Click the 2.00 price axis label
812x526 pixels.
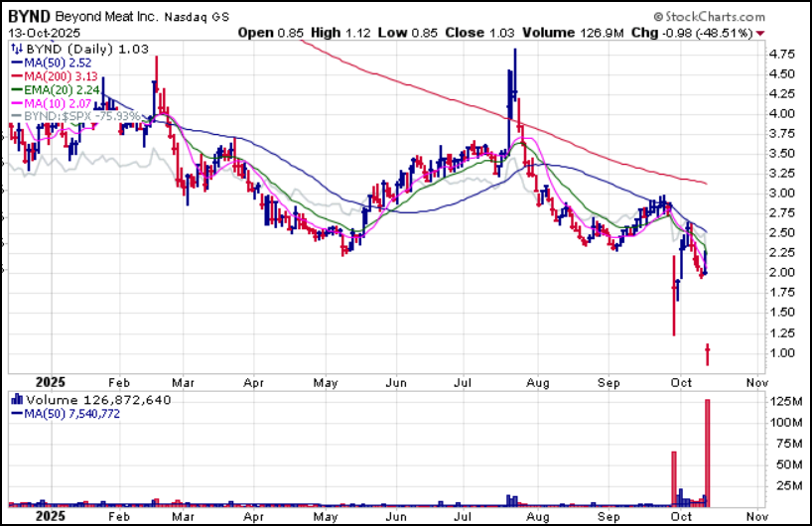(782, 272)
